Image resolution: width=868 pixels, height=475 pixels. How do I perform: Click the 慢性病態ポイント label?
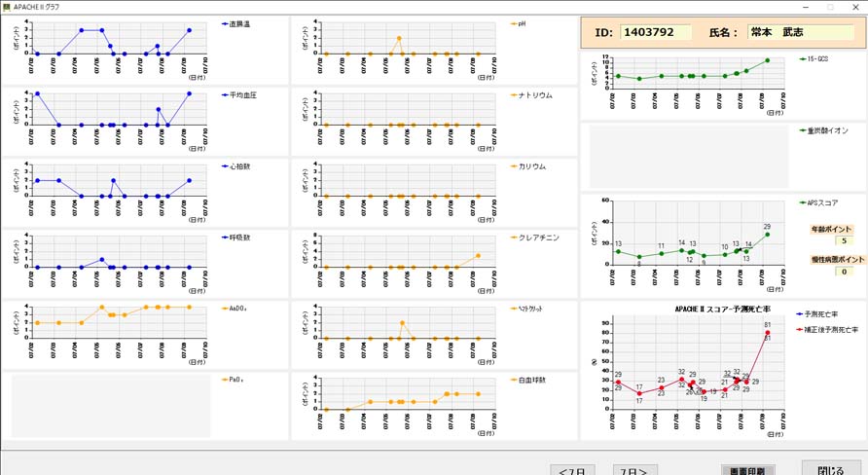(x=838, y=259)
